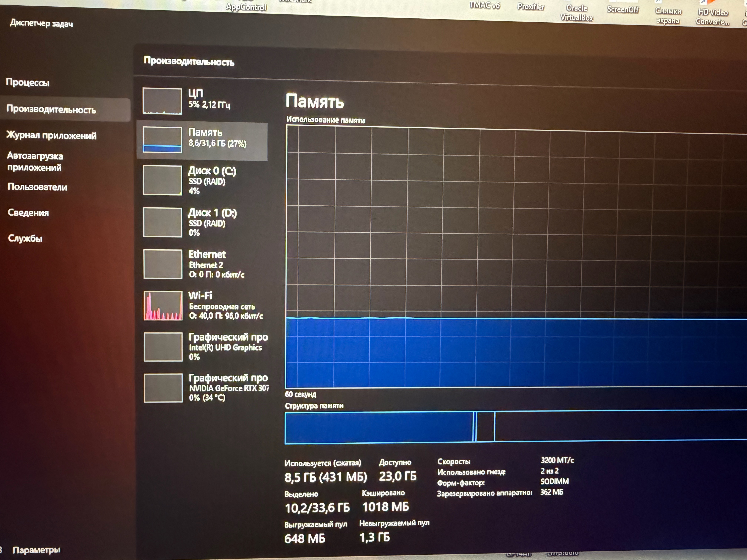Open Журнал приложений page

[51, 135]
